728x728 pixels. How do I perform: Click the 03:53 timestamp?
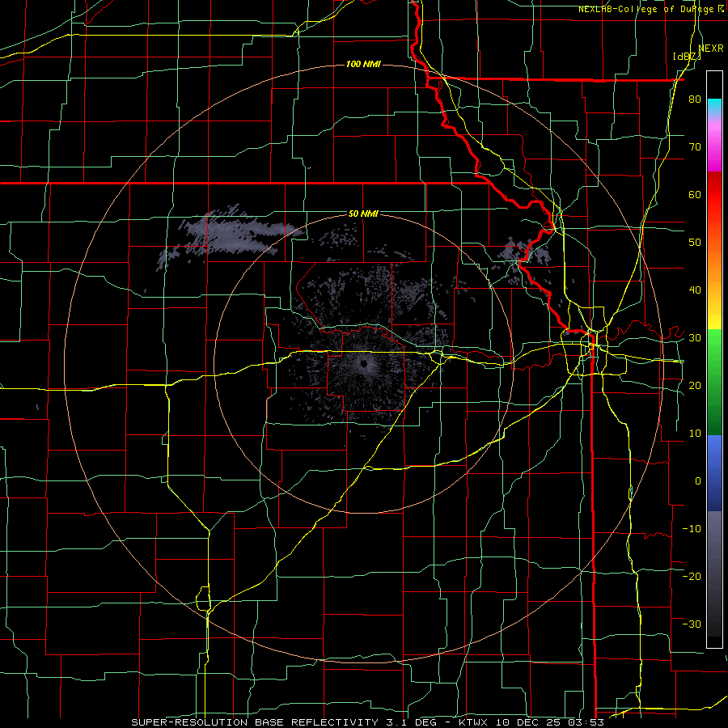click(x=586, y=722)
